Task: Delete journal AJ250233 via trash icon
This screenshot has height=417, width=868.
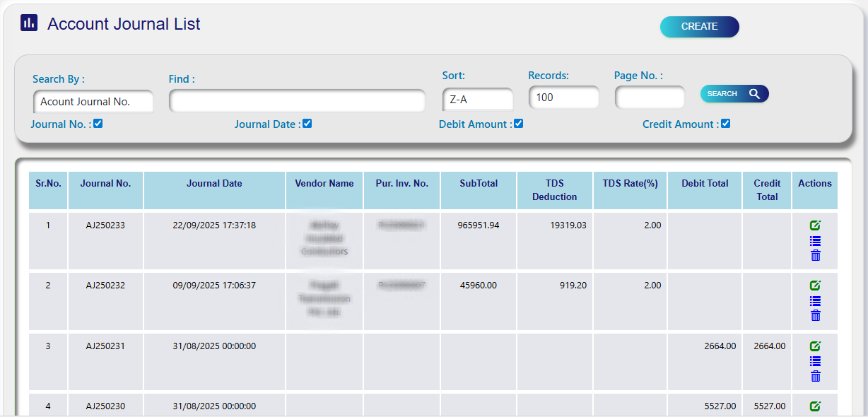Action: [815, 256]
